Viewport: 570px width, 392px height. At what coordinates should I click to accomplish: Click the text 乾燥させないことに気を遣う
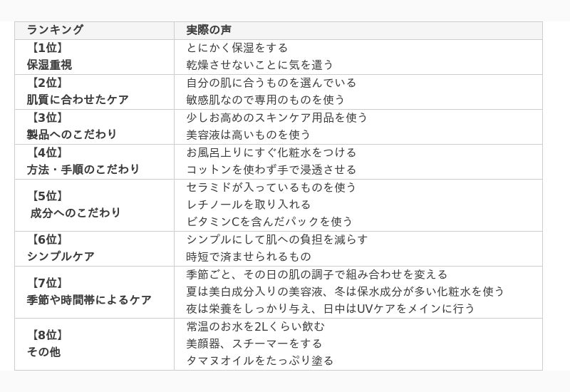click(260, 65)
